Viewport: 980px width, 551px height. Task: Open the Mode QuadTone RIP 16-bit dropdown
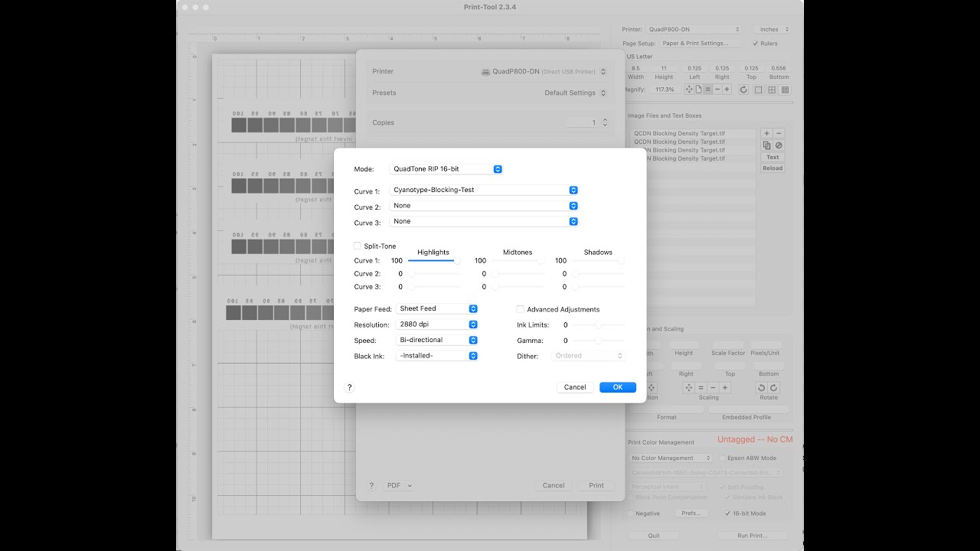[446, 169]
